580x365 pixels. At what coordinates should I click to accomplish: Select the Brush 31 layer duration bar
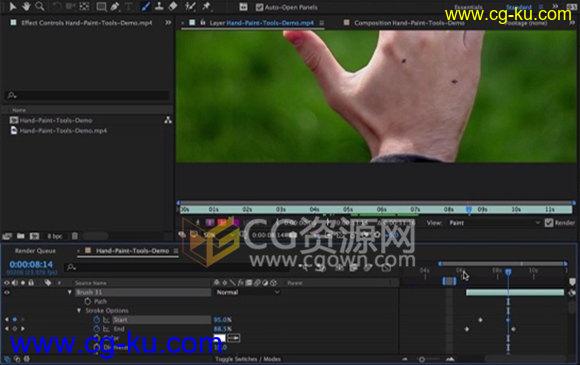(515, 293)
